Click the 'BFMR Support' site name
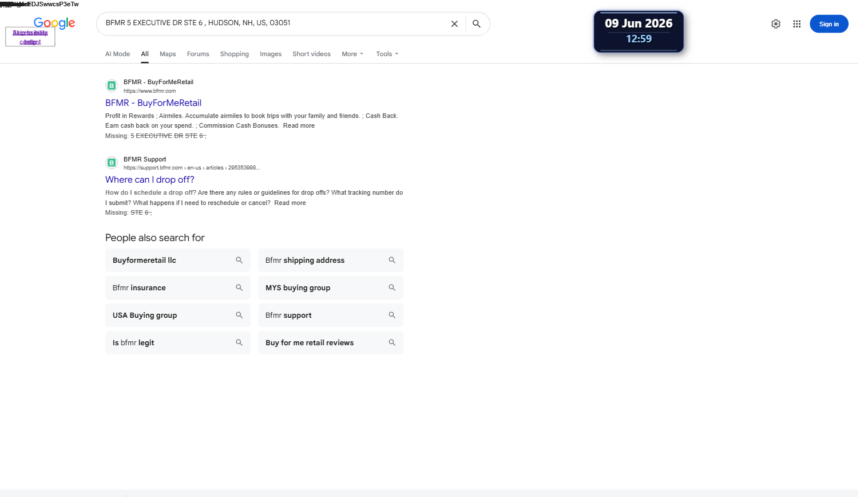 pyautogui.click(x=145, y=159)
